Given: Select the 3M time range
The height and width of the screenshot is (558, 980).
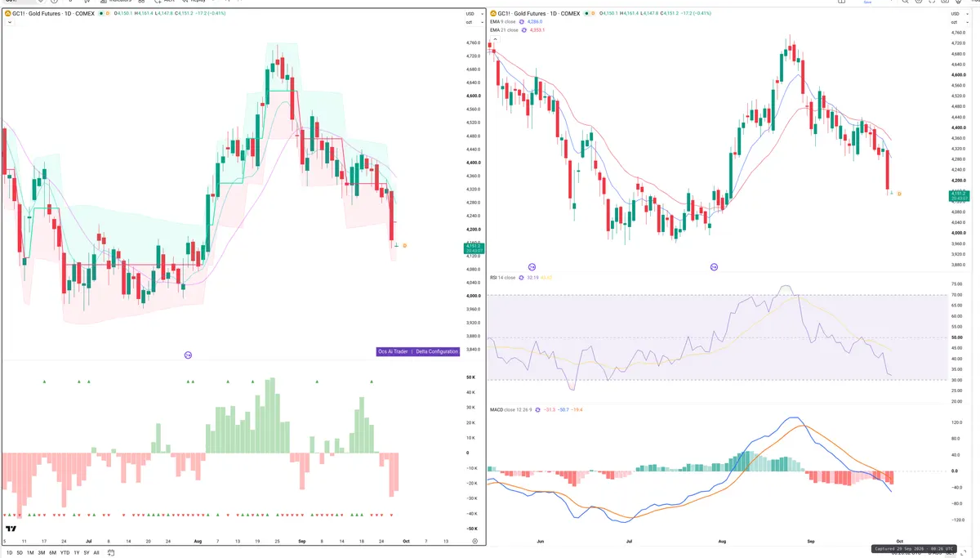Looking at the screenshot, I should [x=42, y=553].
